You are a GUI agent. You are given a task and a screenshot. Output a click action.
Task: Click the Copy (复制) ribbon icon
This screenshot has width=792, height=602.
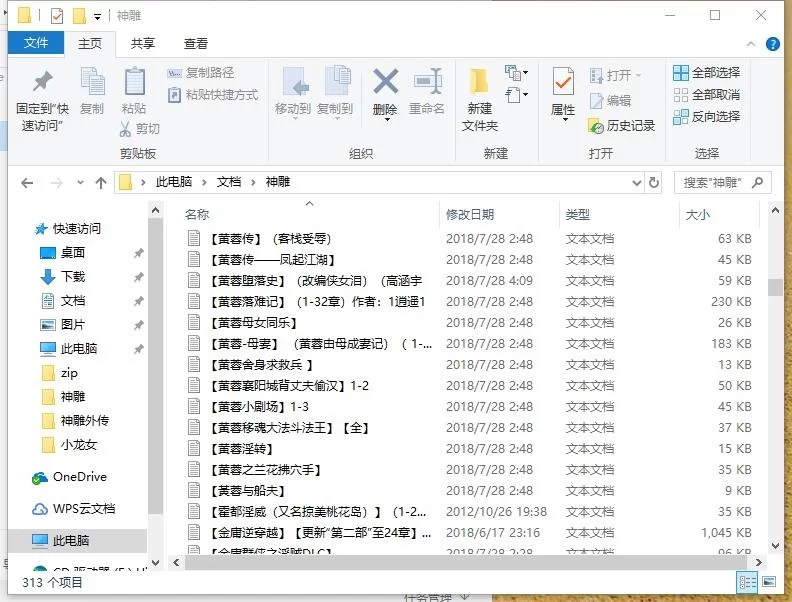click(x=92, y=81)
